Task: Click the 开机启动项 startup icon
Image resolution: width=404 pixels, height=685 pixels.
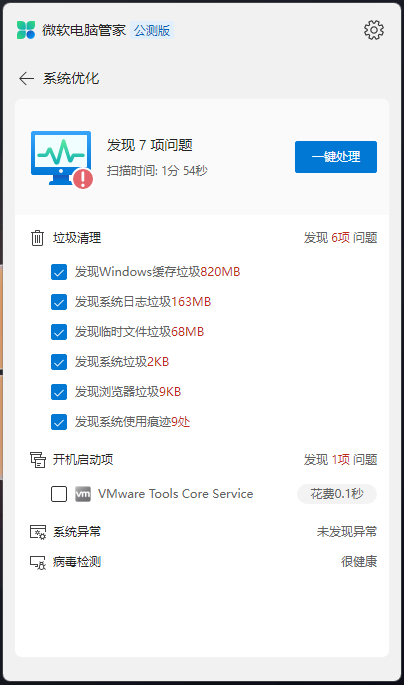Action: (x=38, y=460)
